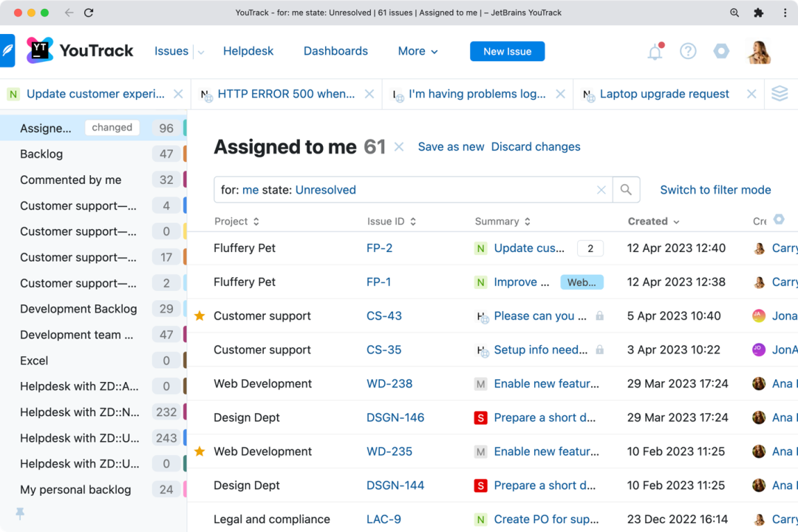This screenshot has width=798, height=532.
Task: Toggle the star on issue CS-43
Action: [199, 316]
